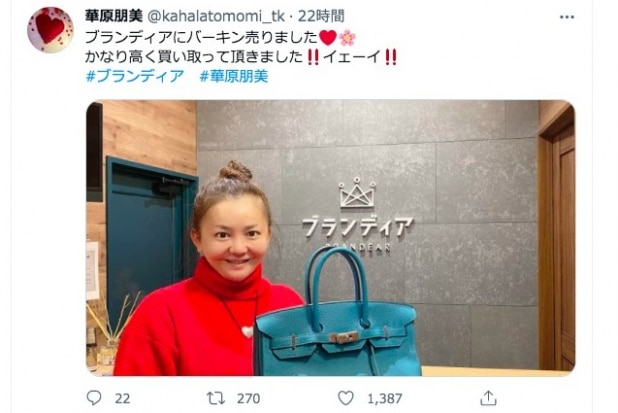The width and height of the screenshot is (618, 413).
Task: Like the tweet with heart icon
Action: click(x=346, y=398)
